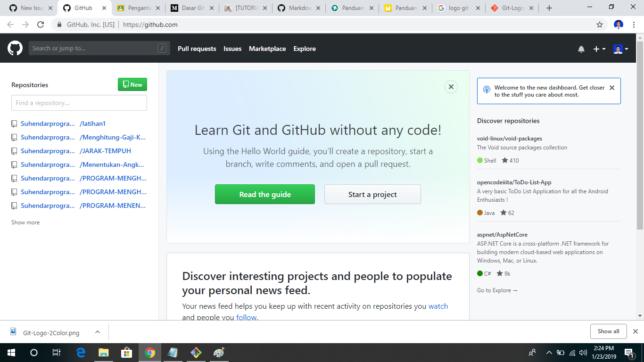Expand repositories list with Show more

tap(25, 222)
